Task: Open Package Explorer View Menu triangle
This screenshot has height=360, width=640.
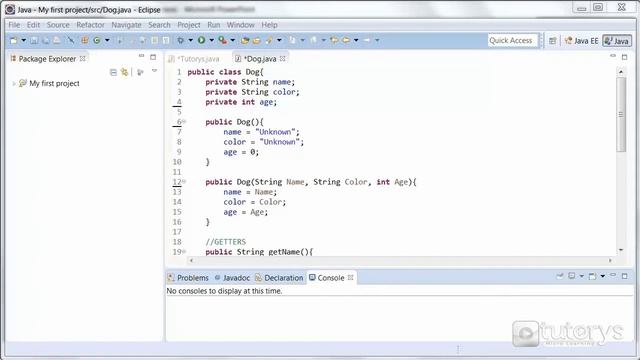Action: coord(154,71)
